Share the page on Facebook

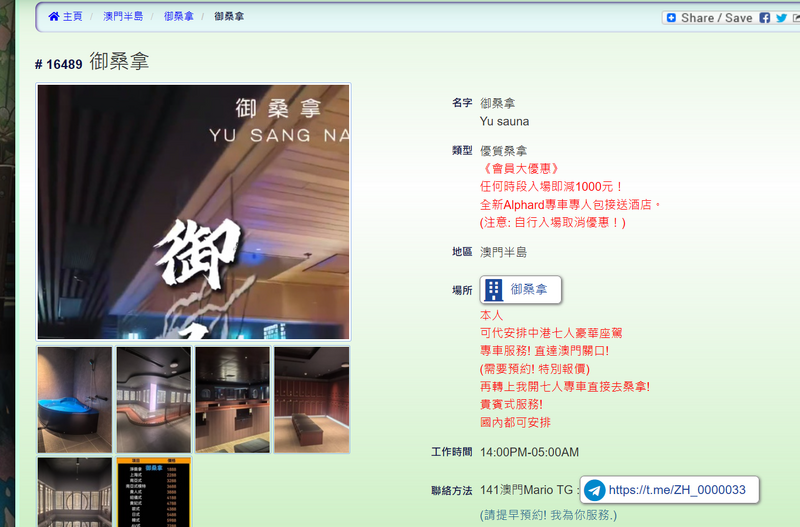764,18
